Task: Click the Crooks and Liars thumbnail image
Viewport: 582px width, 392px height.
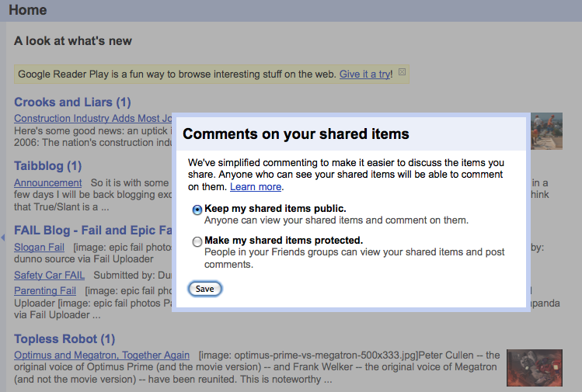Action: [546, 130]
